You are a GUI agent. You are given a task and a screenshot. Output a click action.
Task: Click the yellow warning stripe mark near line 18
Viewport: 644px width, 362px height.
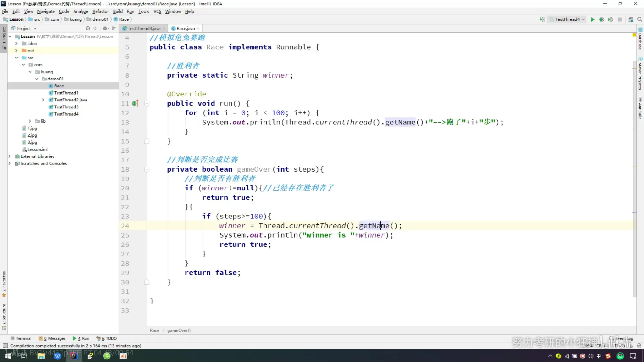pos(634,167)
